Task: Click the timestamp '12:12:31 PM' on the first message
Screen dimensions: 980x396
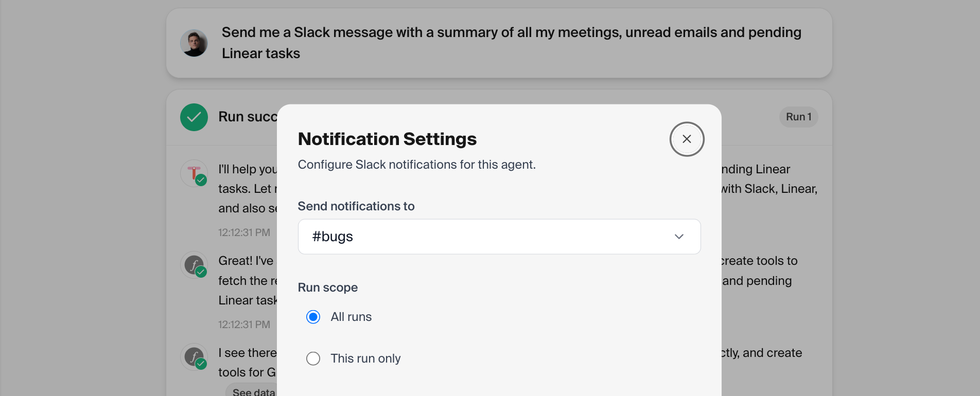Action: click(244, 232)
